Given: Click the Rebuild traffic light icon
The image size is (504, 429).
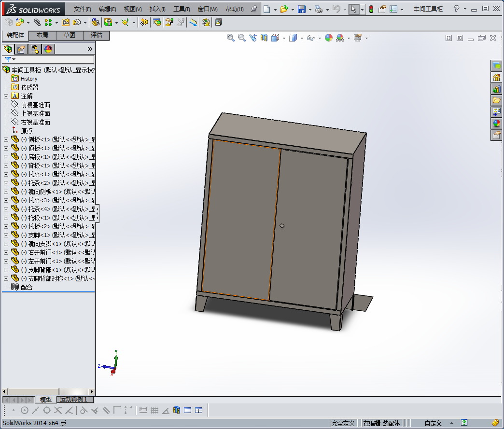Looking at the screenshot, I should (x=371, y=9).
